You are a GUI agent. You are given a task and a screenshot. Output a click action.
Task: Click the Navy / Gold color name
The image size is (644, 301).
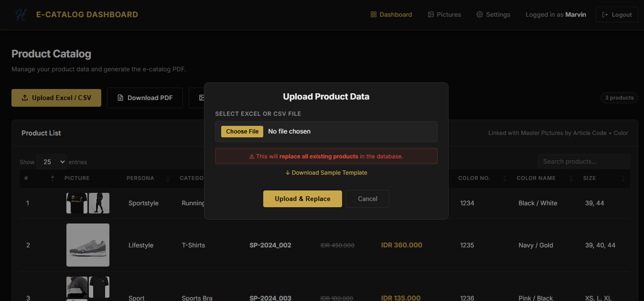click(x=536, y=245)
